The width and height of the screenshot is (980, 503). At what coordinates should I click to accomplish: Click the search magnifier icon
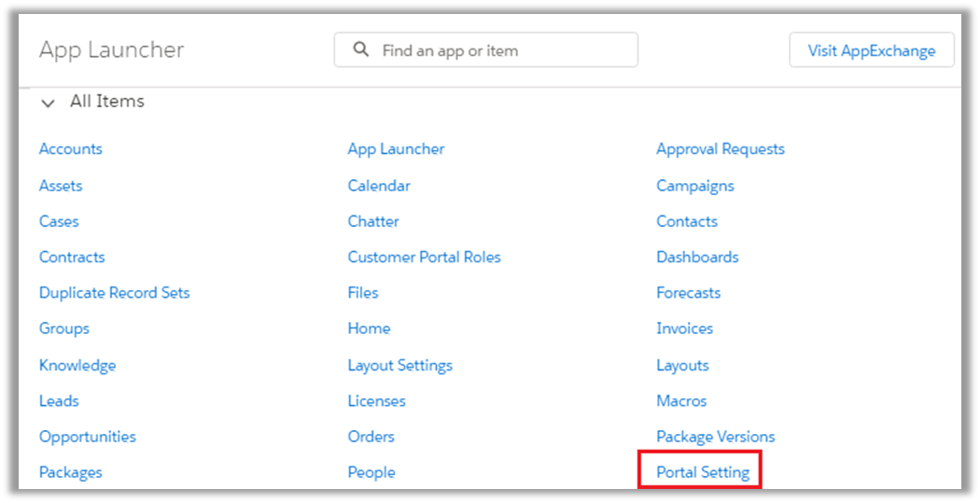pos(361,50)
